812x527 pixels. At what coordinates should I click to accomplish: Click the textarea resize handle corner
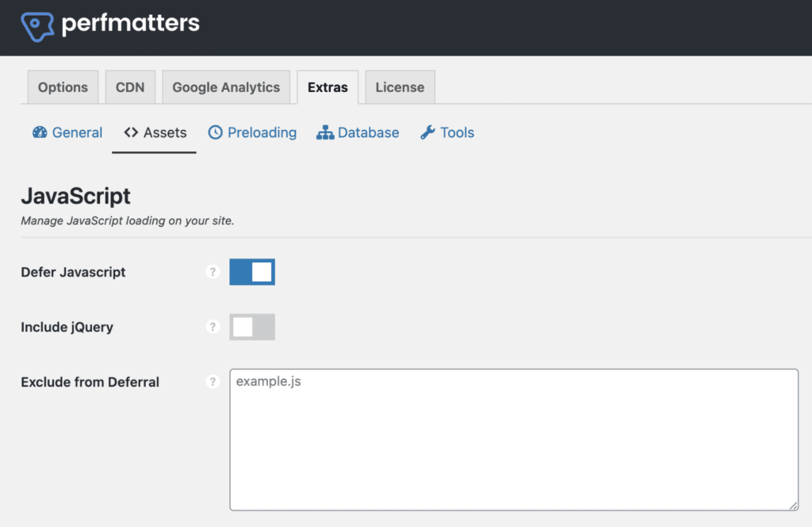point(793,505)
